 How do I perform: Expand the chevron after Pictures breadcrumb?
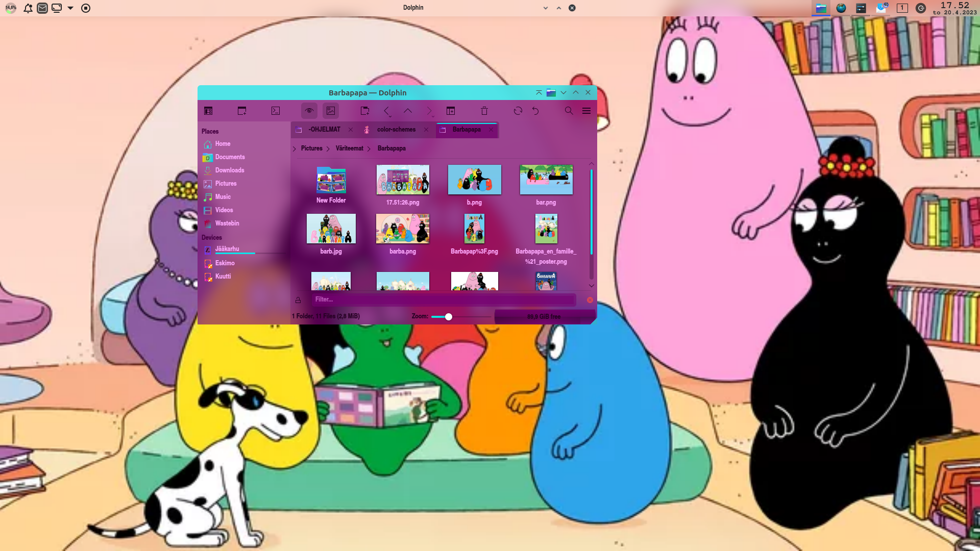coord(328,149)
